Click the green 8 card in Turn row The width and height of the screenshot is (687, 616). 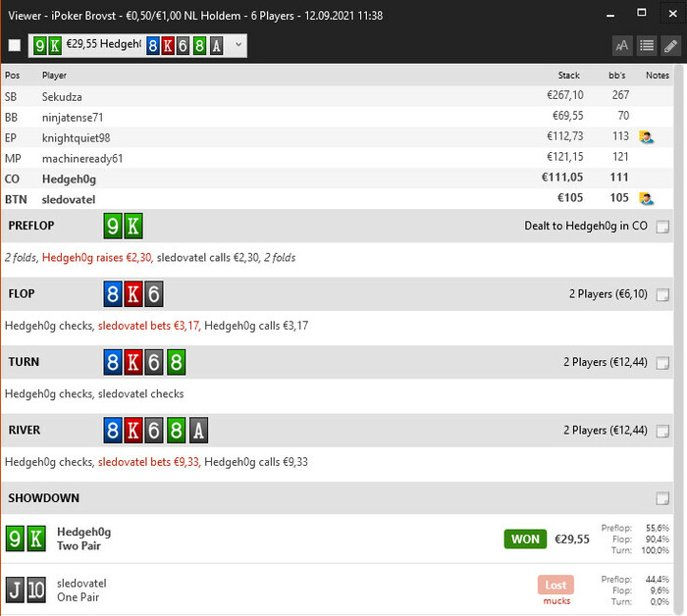[176, 362]
